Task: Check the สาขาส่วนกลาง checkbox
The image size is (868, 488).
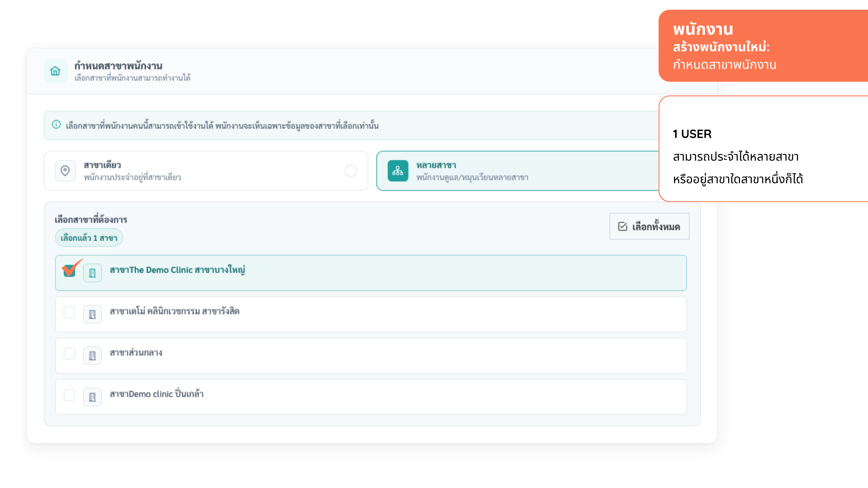Action: tap(69, 354)
